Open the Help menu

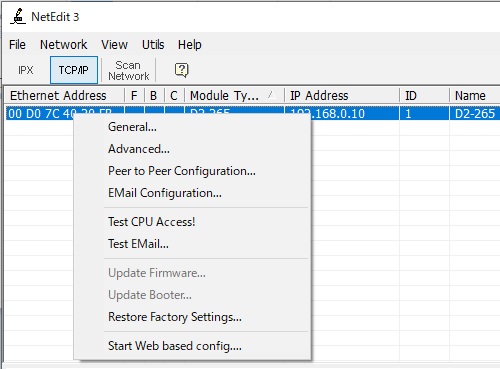pos(189,45)
